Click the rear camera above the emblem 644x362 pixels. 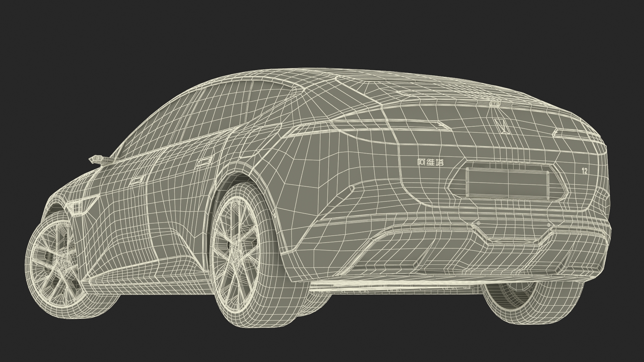(494, 105)
